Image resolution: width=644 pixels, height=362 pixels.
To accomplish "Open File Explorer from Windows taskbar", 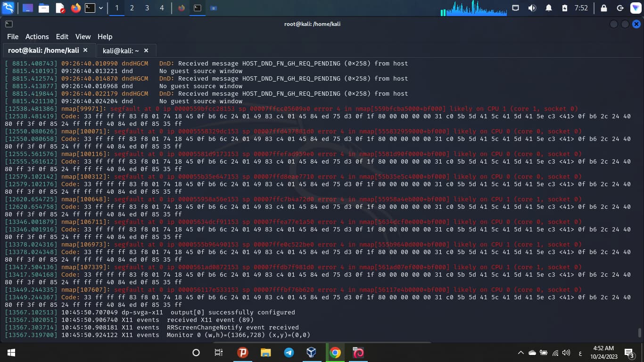I will pos(266,353).
